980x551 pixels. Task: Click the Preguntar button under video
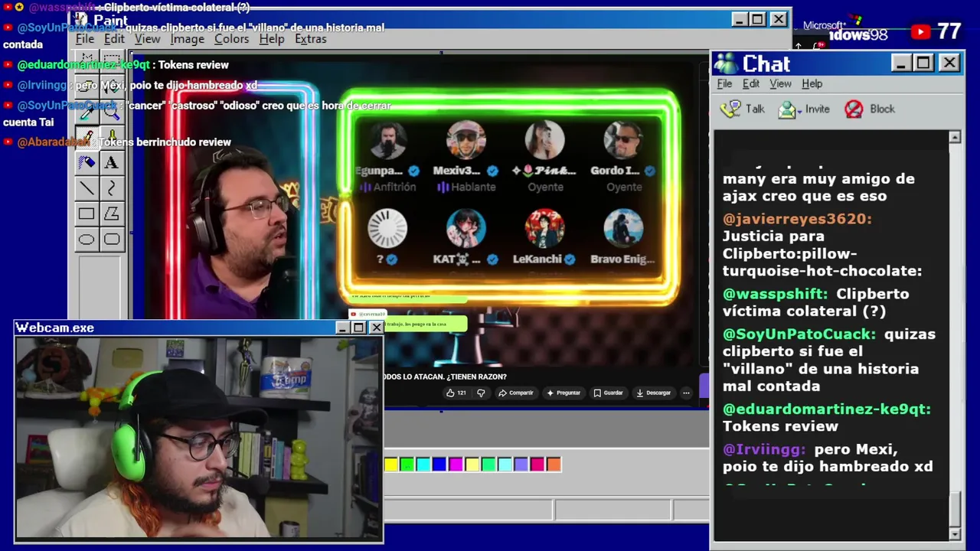[563, 393]
